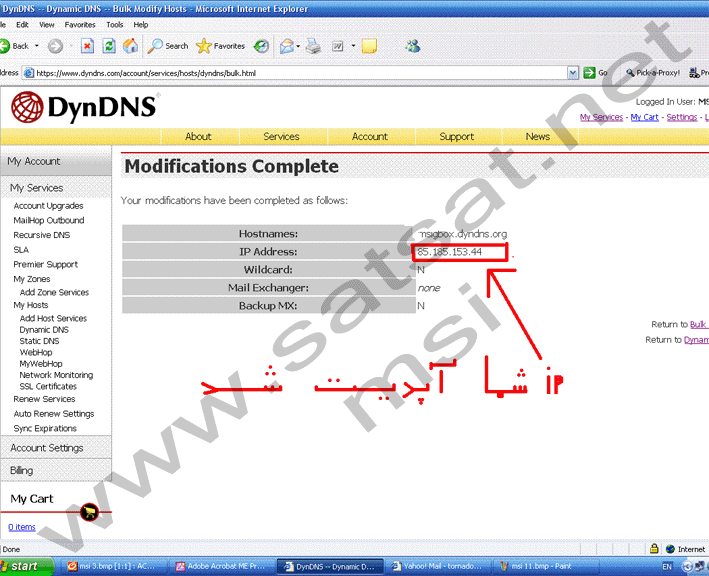The image size is (709, 576).
Task: Click the Messenger people icon
Action: coord(412,46)
